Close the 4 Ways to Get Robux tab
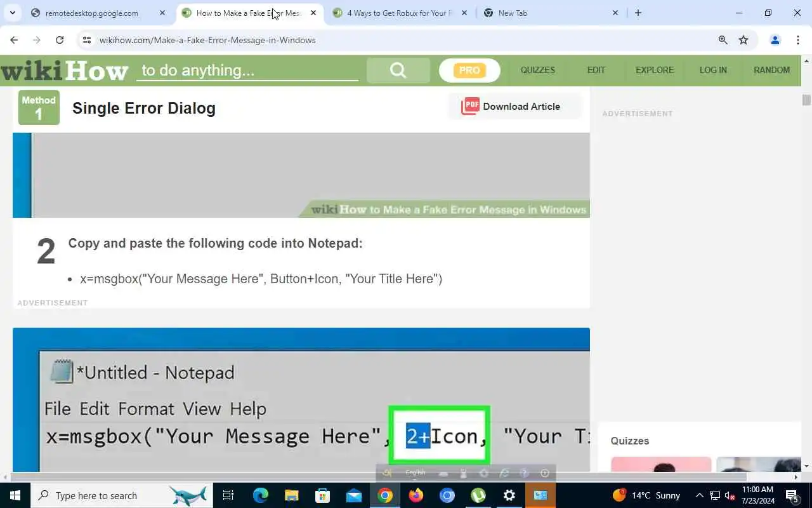 (x=464, y=13)
